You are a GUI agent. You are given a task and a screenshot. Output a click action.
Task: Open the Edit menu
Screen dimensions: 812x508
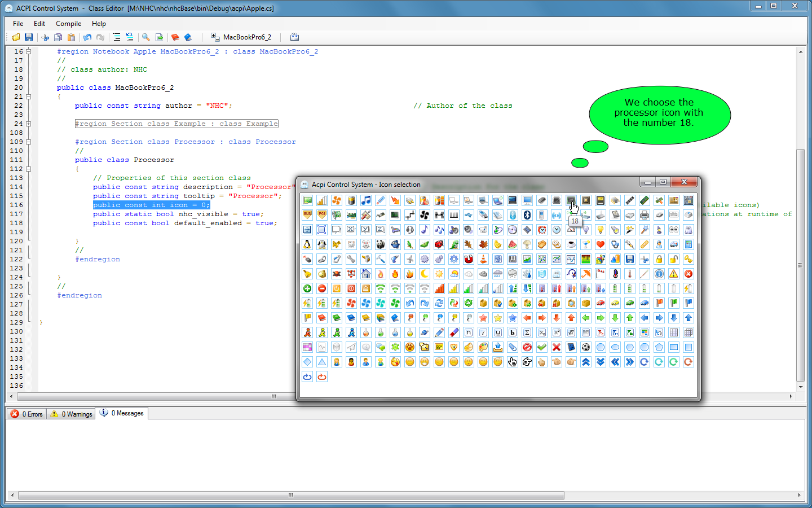coord(39,24)
